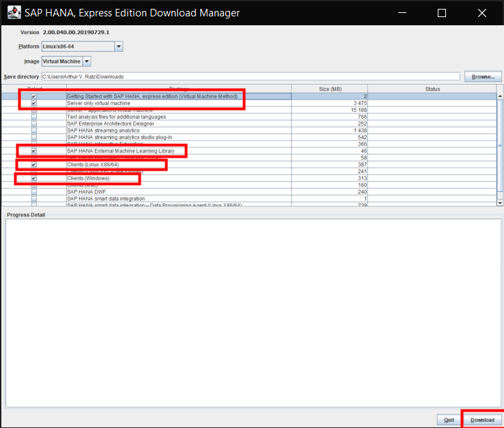
Task: Select 'Text analysis files for additional languages' row
Action: point(249,117)
